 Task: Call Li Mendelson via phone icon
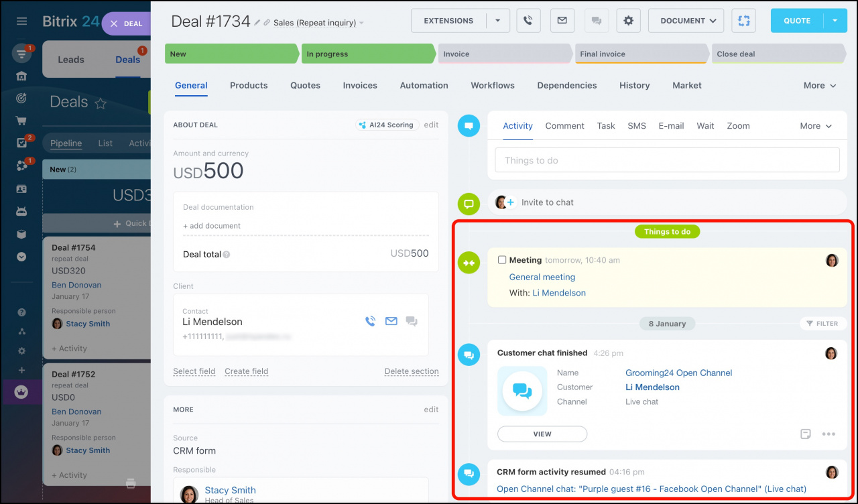370,322
